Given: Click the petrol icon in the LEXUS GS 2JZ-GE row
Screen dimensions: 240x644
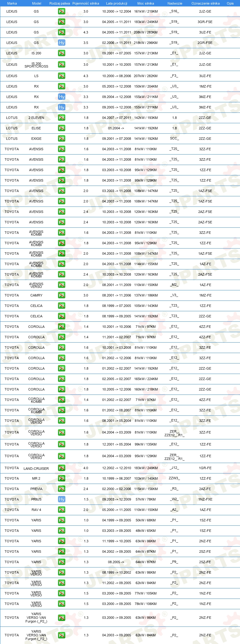Looking at the screenshot, I should pyautogui.click(x=62, y=11).
